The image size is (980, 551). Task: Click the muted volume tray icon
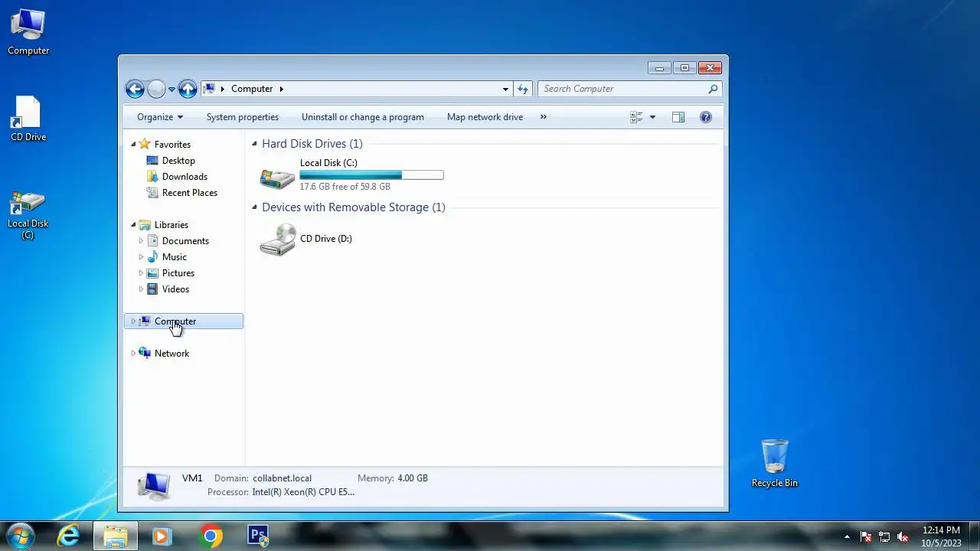(903, 536)
